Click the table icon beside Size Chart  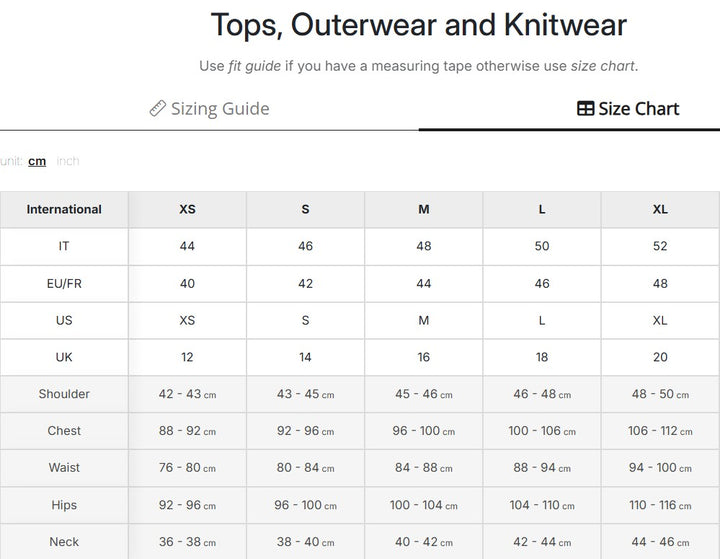tap(585, 108)
